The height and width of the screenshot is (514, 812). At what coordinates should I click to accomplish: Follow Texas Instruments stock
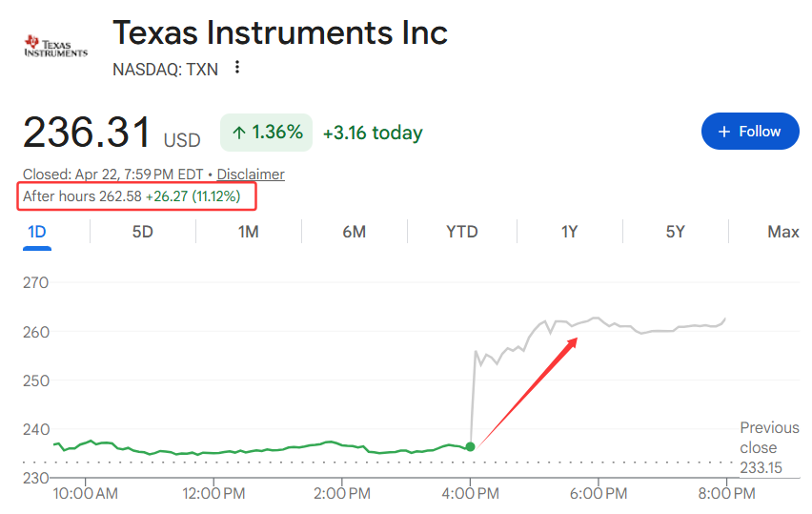[x=750, y=131]
